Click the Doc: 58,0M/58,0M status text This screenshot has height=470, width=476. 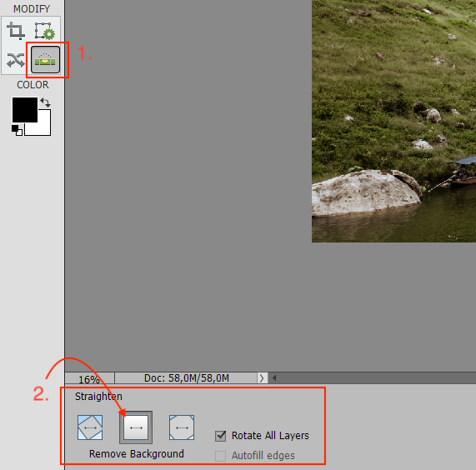(x=187, y=378)
